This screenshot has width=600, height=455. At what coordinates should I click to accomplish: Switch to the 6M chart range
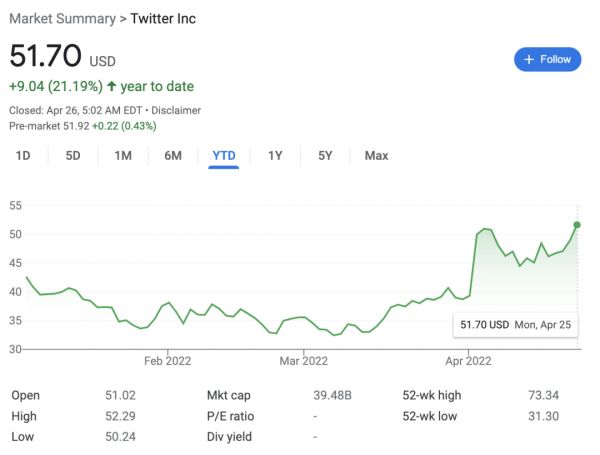(173, 155)
